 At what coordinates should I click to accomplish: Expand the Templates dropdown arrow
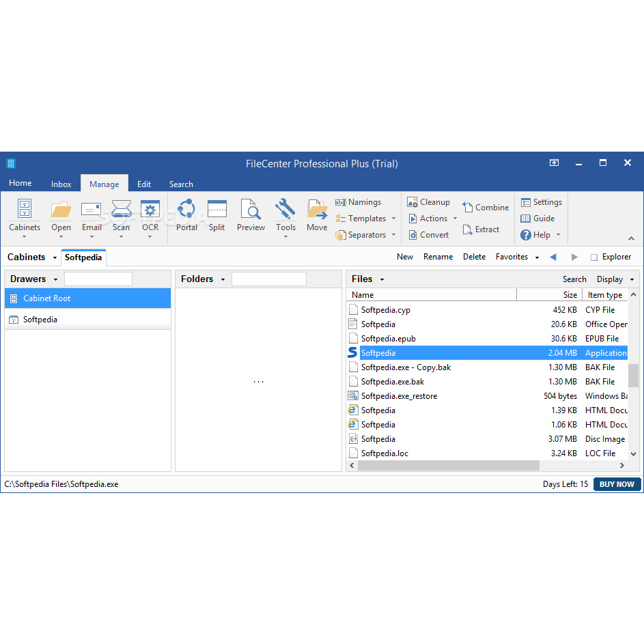[x=393, y=219]
